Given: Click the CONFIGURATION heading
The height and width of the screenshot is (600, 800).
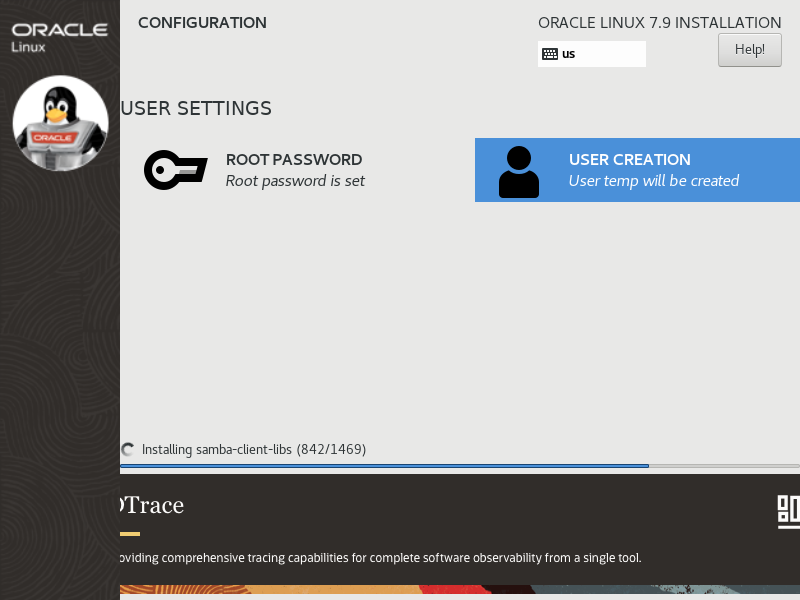Looking at the screenshot, I should 202,23.
